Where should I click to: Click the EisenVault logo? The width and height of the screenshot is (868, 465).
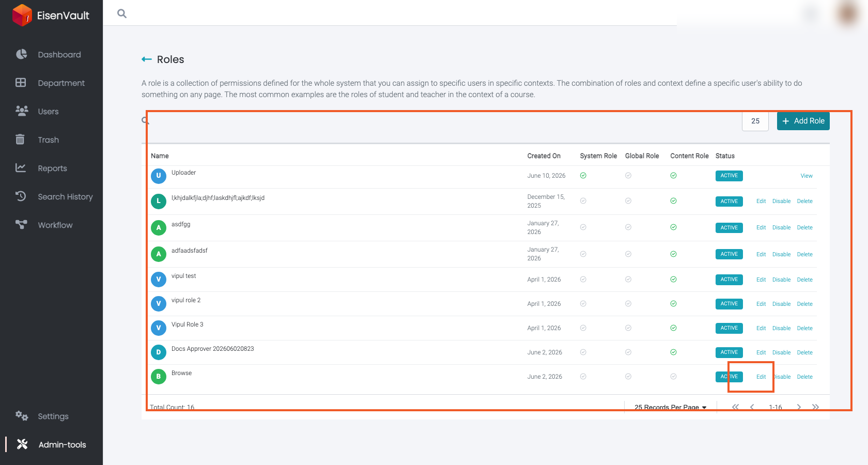(51, 15)
